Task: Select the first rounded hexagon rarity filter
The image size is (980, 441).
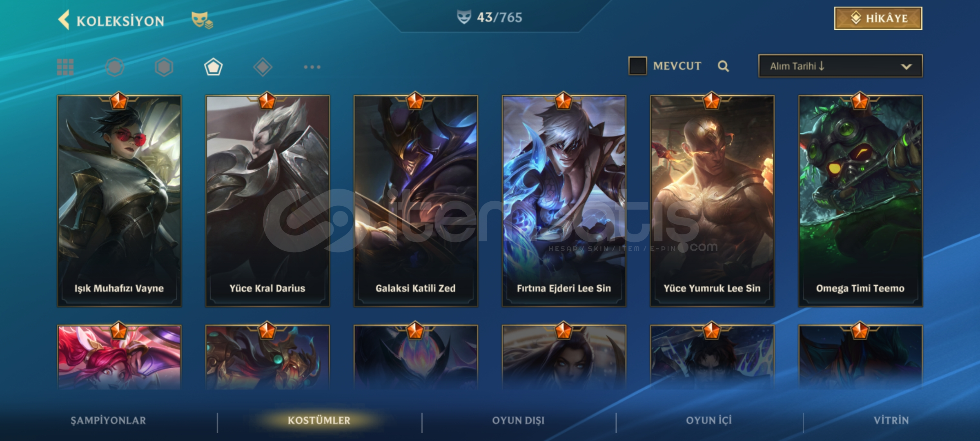Action: pos(115,67)
